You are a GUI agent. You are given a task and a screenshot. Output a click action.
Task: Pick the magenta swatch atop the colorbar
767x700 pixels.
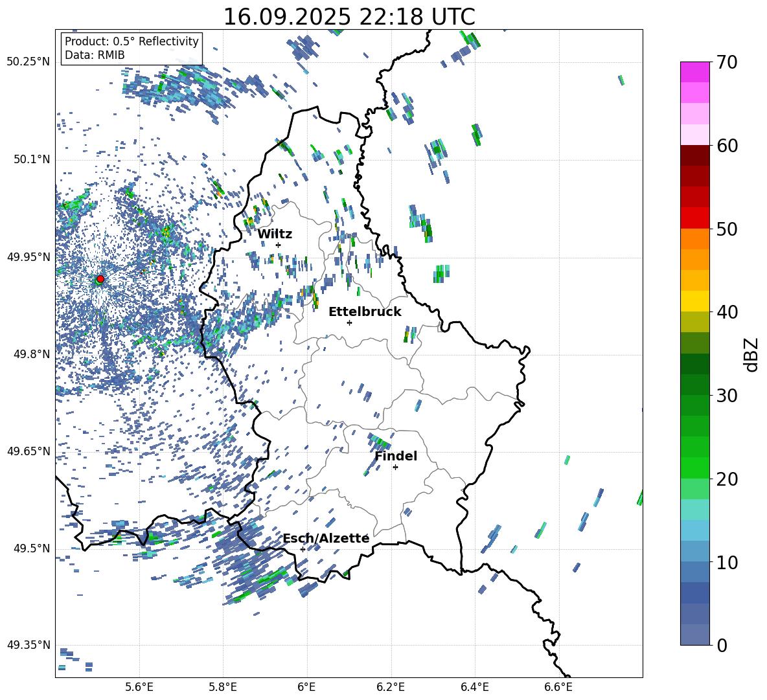[695, 72]
